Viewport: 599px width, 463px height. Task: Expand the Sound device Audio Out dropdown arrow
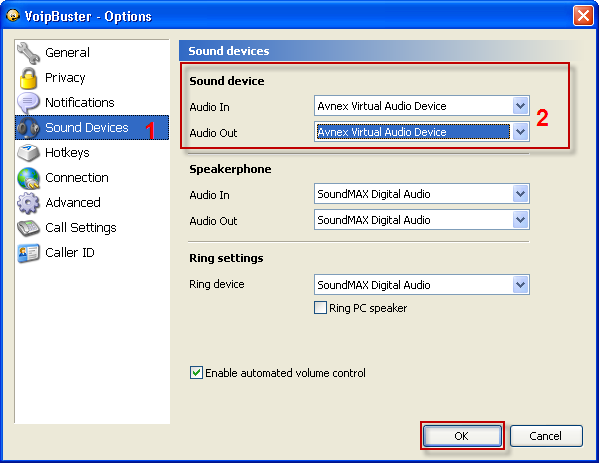click(520, 132)
